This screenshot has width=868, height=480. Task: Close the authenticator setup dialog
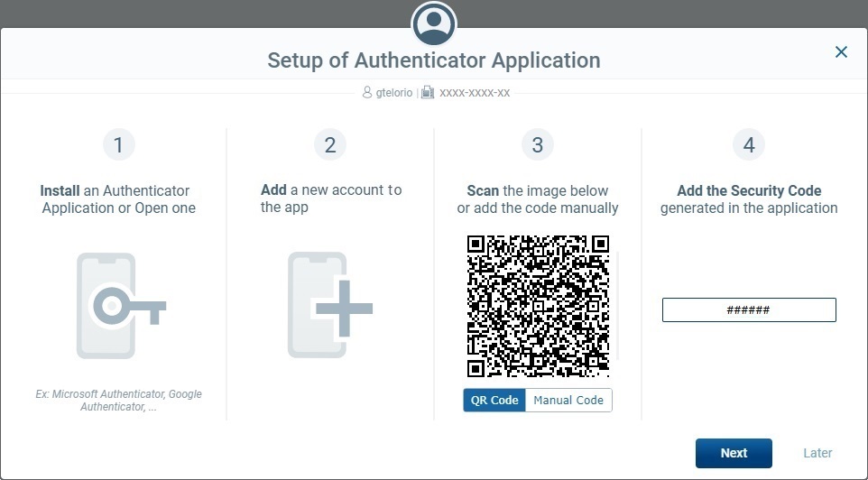pos(841,52)
